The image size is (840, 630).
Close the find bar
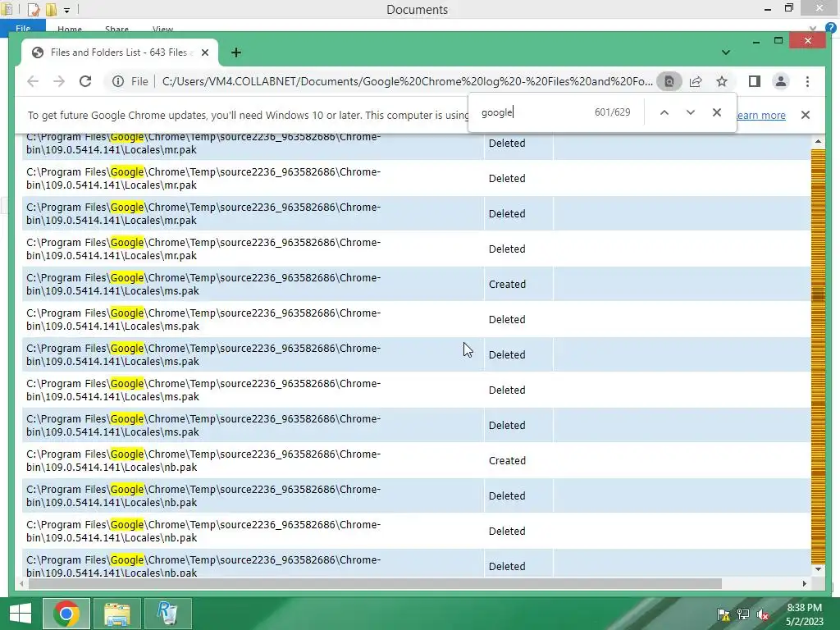coord(717,112)
